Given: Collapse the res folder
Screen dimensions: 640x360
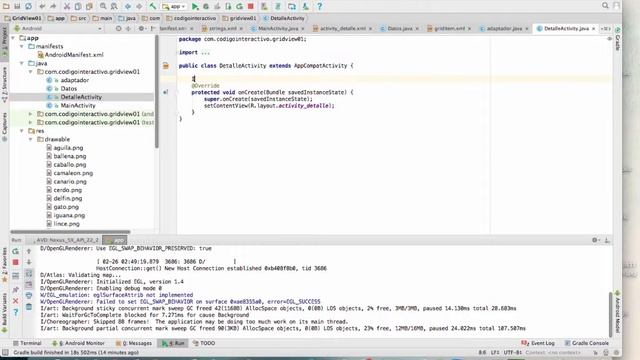Looking at the screenshot, I should [x=22, y=131].
